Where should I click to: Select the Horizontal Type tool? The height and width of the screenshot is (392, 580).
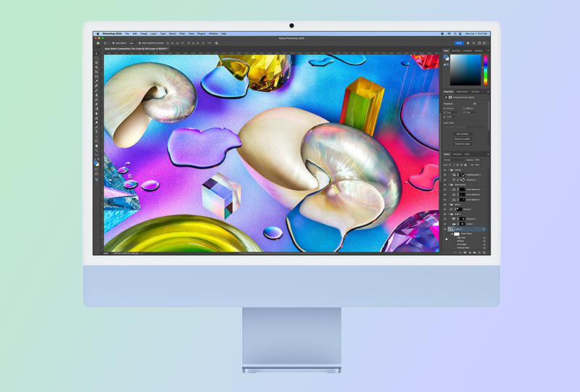click(96, 132)
